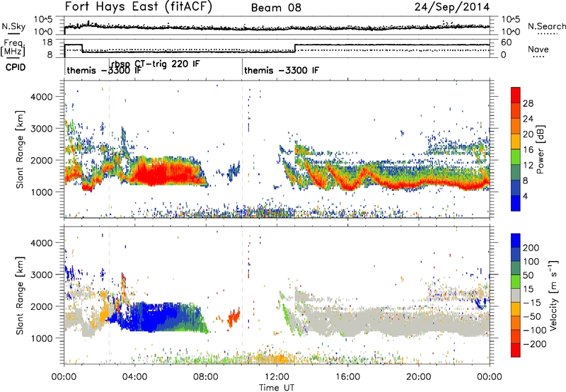Screen dimensions: 566x392
Task: Click the '4000' tick of the velocity panel
Action: 42,243
